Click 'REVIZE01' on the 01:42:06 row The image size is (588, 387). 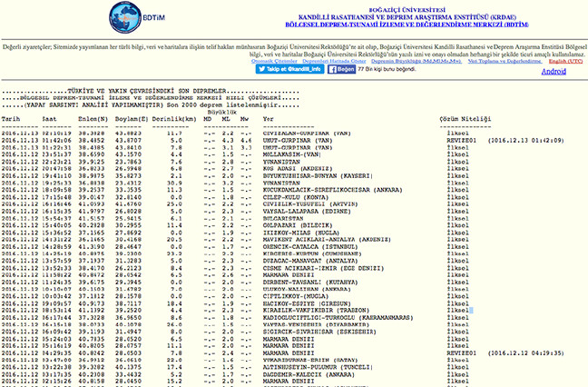[461, 141]
